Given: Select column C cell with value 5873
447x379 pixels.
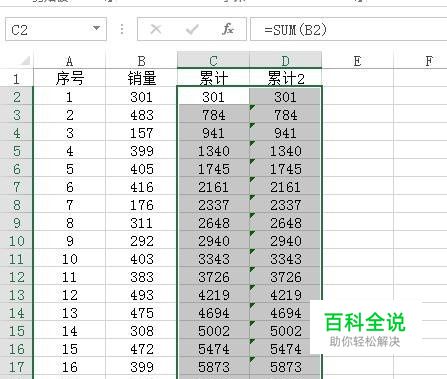Looking at the screenshot, I should (x=213, y=367).
